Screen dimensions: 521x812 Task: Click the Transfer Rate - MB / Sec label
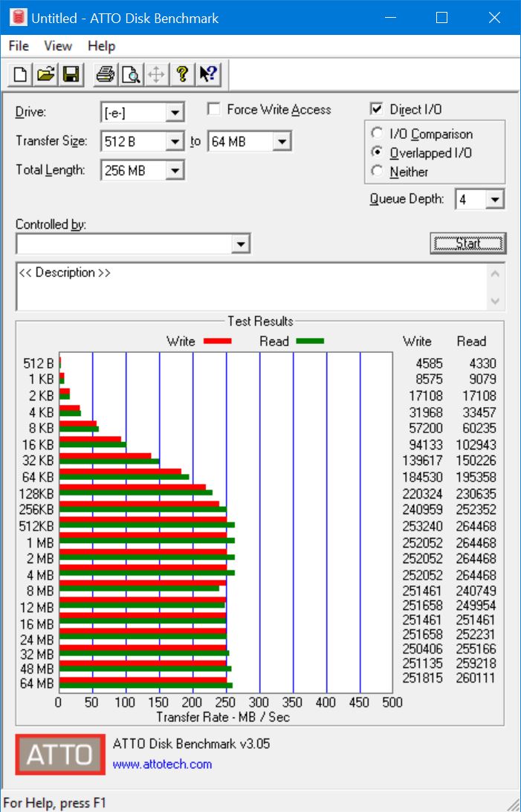[223, 717]
